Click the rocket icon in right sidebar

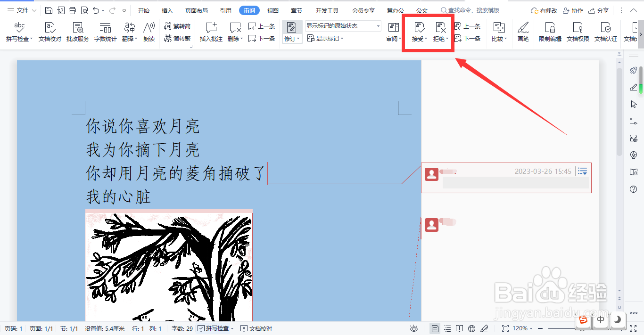[634, 70]
